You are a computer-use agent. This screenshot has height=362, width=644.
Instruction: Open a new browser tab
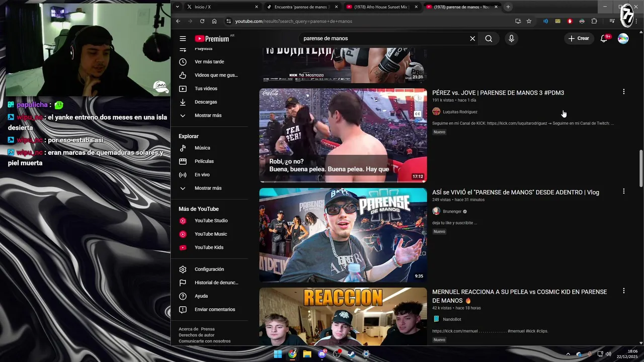coord(508,7)
